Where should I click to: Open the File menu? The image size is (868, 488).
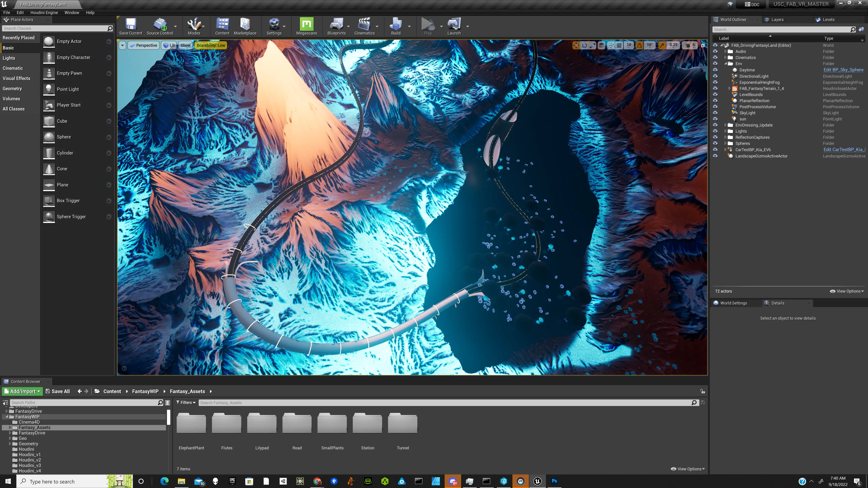(x=7, y=12)
